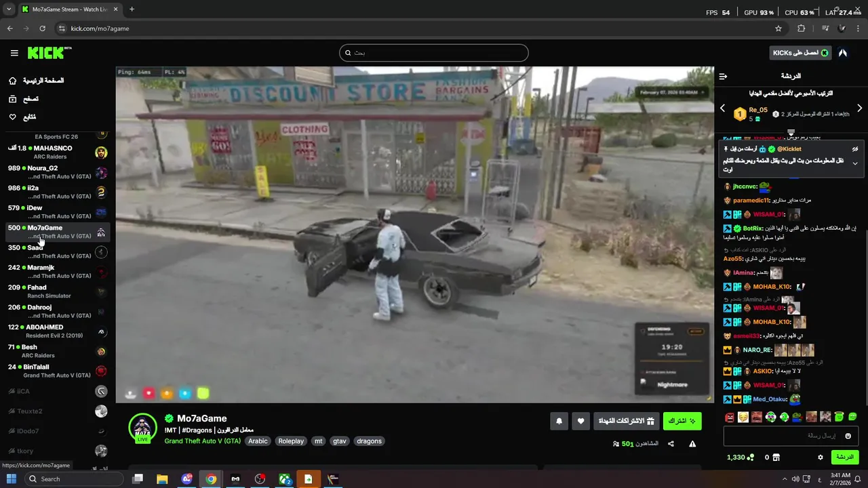This screenshot has height=488, width=868.
Task: Open chat settings gear
Action: pos(820,457)
